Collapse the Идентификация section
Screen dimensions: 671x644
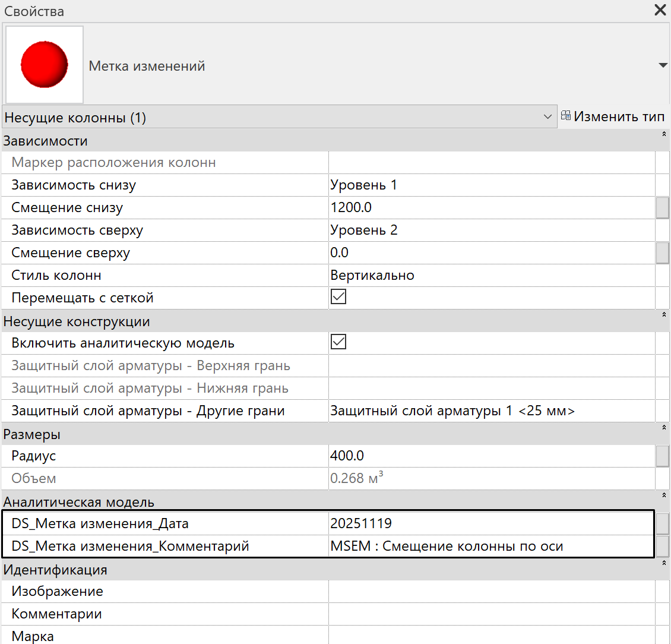[x=664, y=563]
